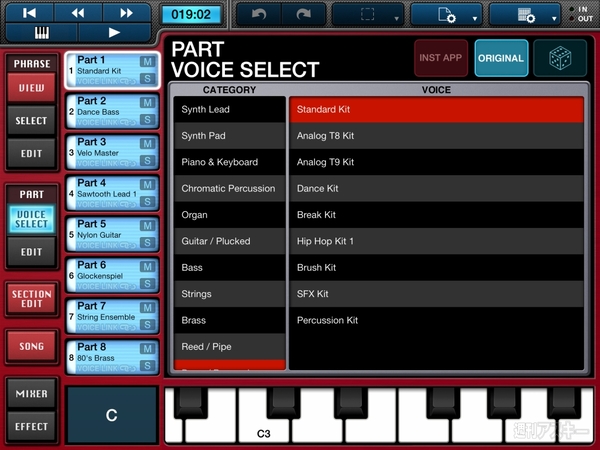Mute Part 2 Dance Bass
The image size is (600, 450).
pyautogui.click(x=147, y=103)
